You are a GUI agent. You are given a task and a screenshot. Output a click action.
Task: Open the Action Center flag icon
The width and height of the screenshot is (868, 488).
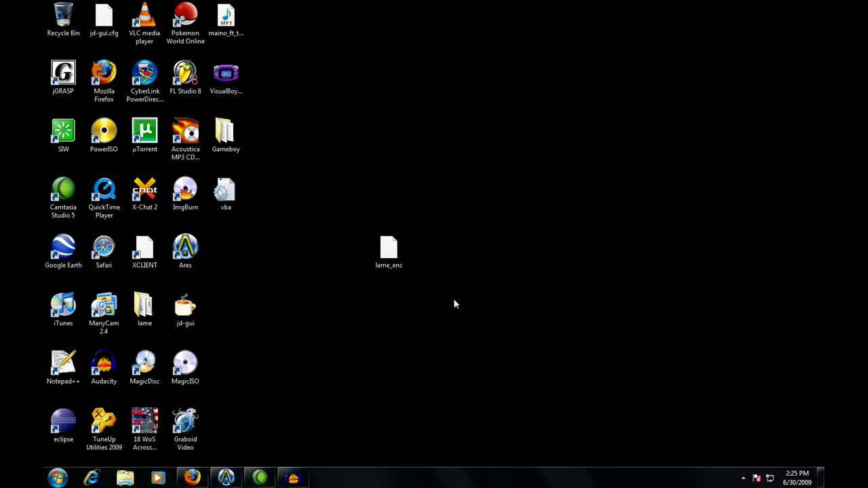pos(757,478)
